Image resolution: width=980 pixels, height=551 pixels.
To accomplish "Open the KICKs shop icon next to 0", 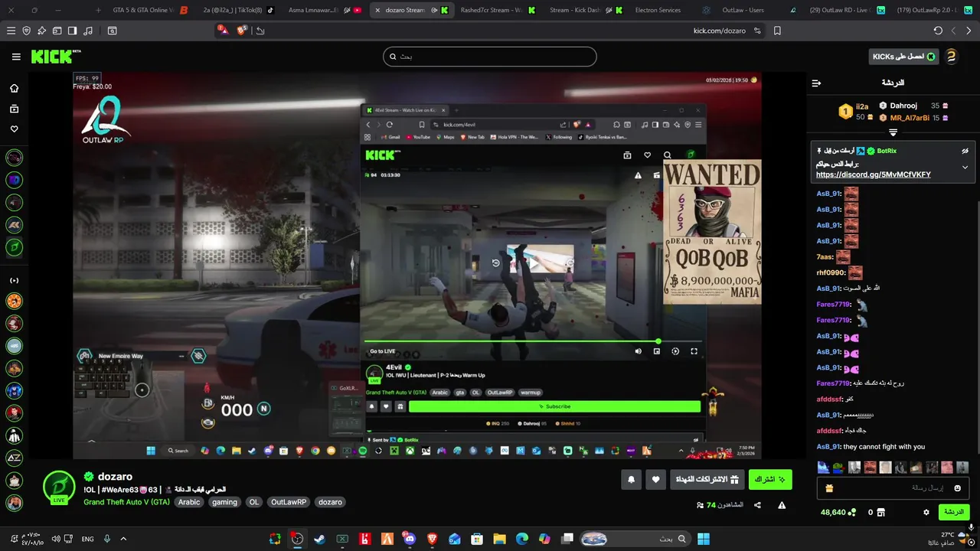I will point(880,512).
